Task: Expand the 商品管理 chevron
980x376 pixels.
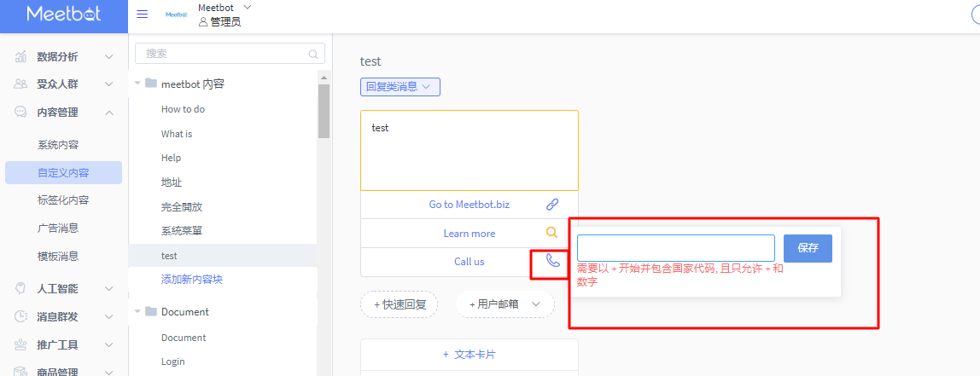Action: [x=108, y=373]
